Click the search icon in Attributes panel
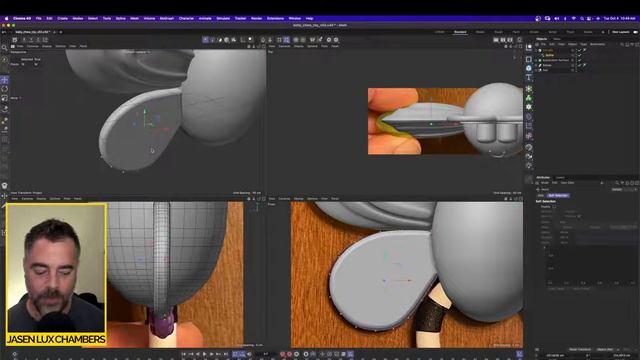Screen dimensions: 640x360 point(617,183)
